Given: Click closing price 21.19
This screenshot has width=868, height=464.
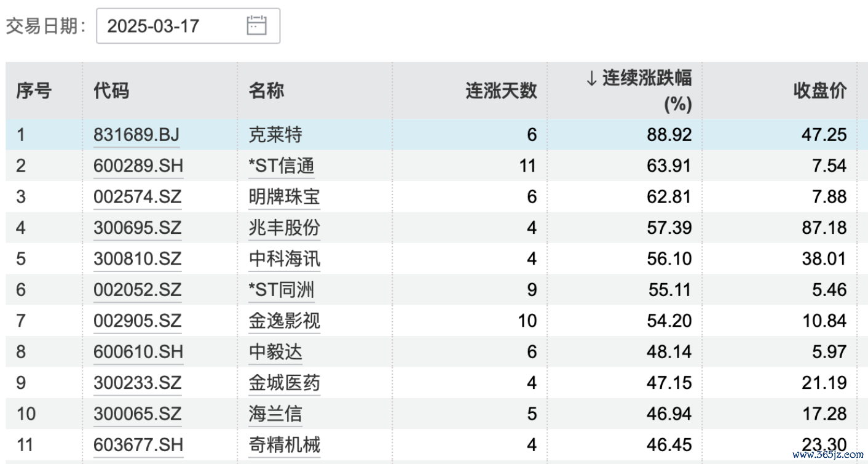Looking at the screenshot, I should point(825,383).
